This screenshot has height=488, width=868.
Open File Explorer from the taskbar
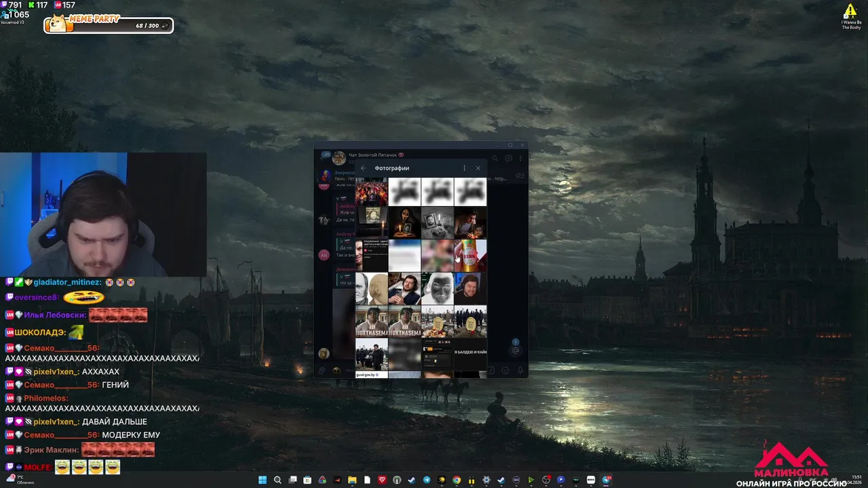pyautogui.click(x=352, y=480)
